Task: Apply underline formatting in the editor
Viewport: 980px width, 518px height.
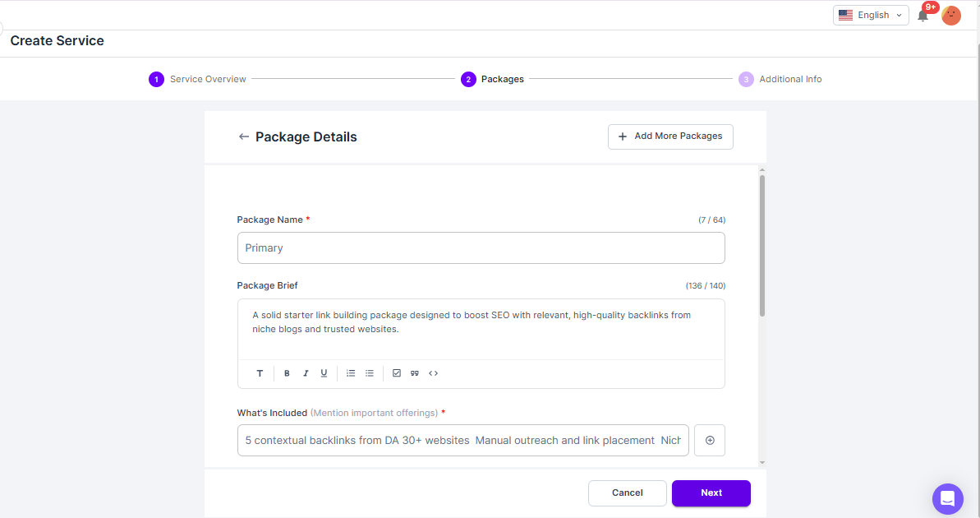Action: pos(324,373)
